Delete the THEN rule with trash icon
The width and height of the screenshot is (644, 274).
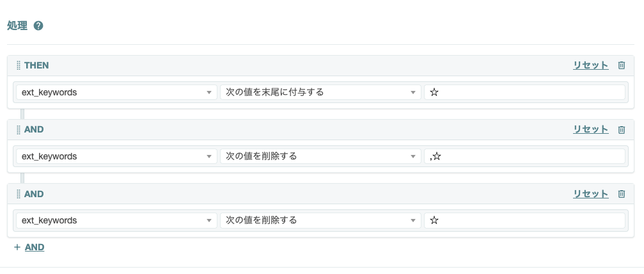(622, 65)
